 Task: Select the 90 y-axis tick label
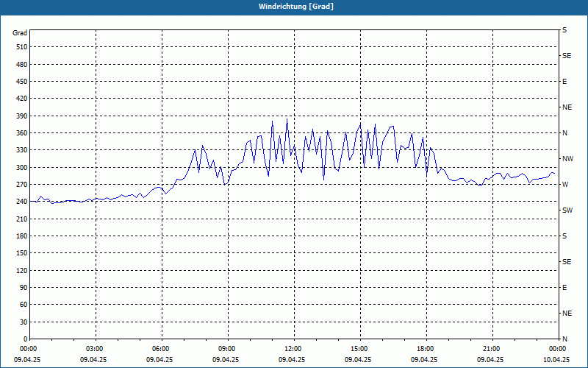pyautogui.click(x=22, y=288)
